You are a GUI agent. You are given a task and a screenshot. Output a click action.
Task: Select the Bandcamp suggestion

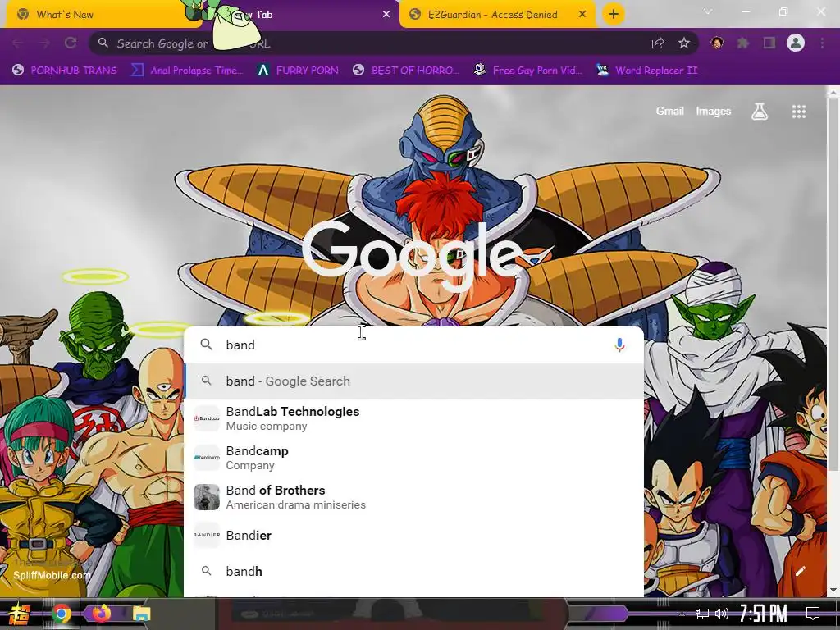tap(413, 458)
